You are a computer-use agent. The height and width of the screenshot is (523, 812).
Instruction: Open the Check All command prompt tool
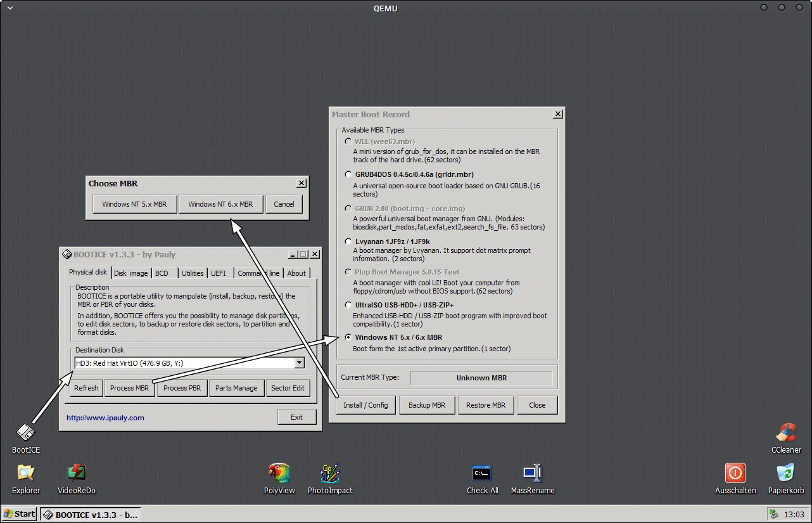pyautogui.click(x=482, y=474)
